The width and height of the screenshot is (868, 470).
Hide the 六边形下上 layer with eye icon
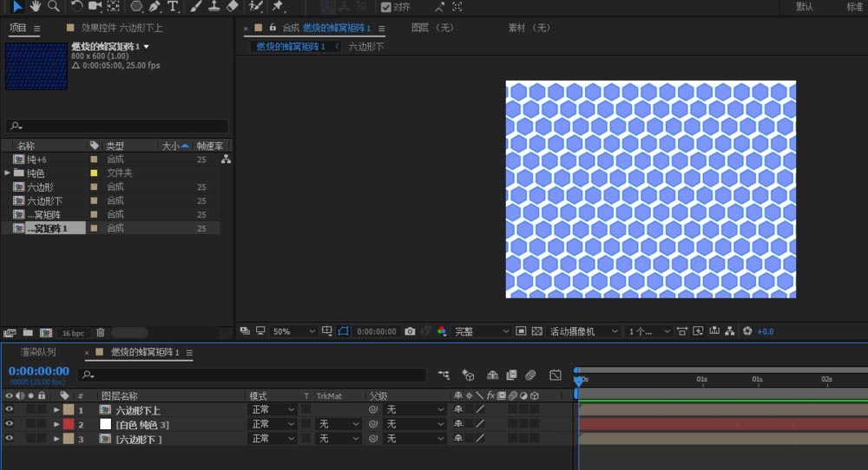tap(10, 410)
